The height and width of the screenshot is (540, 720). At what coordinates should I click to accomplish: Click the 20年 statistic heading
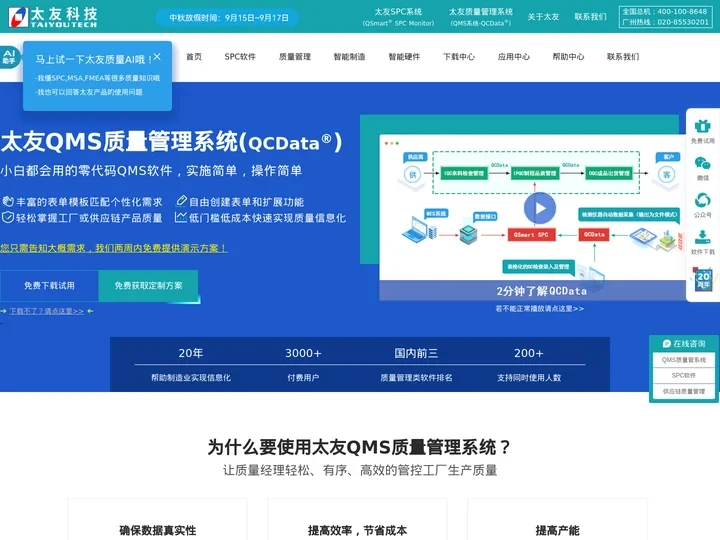pyautogui.click(x=191, y=353)
